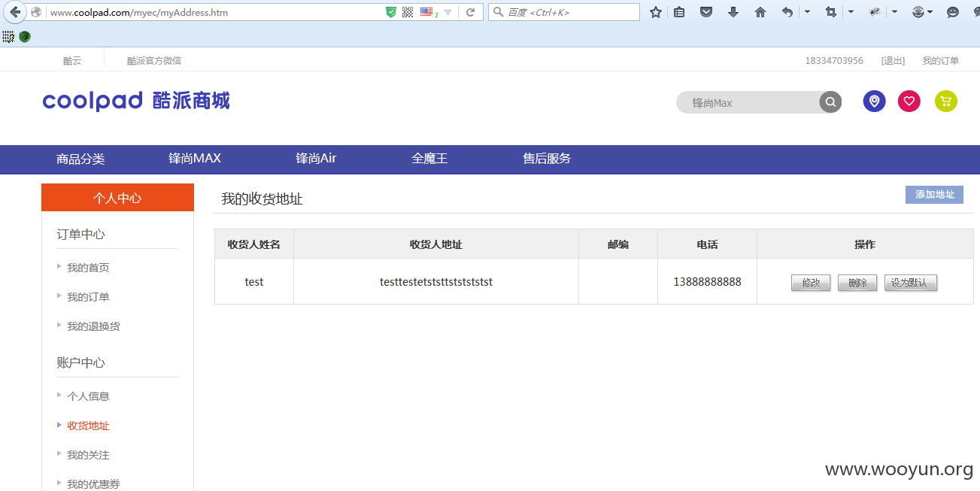The width and height of the screenshot is (980, 491).
Task: Click the 电话 column header
Action: [x=707, y=244]
